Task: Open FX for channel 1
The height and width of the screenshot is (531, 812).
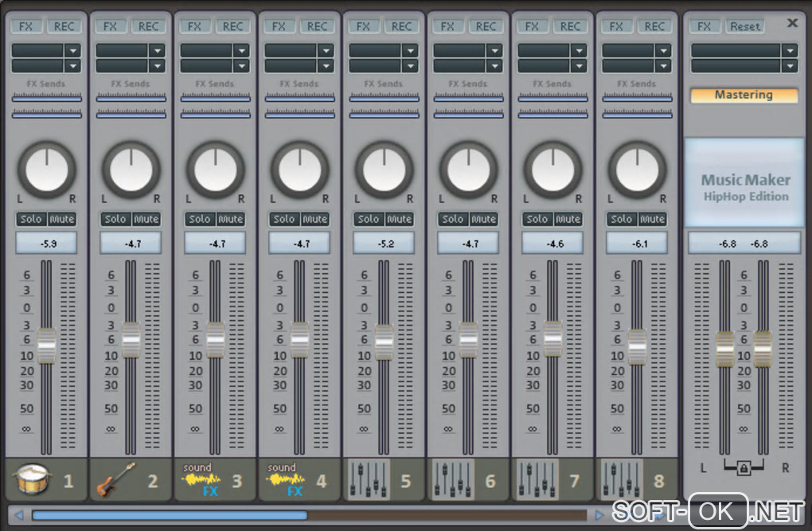Action: 26,26
